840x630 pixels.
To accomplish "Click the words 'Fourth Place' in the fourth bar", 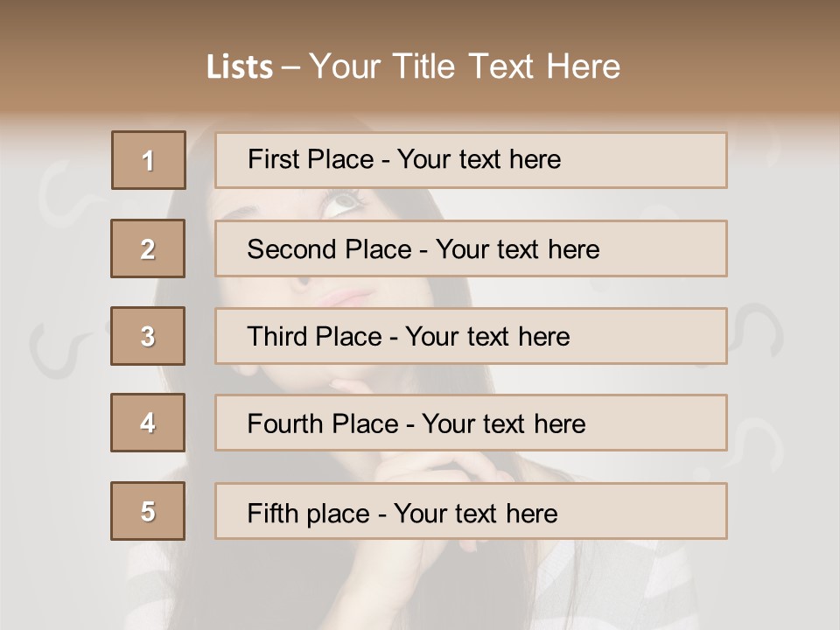I will (x=323, y=423).
